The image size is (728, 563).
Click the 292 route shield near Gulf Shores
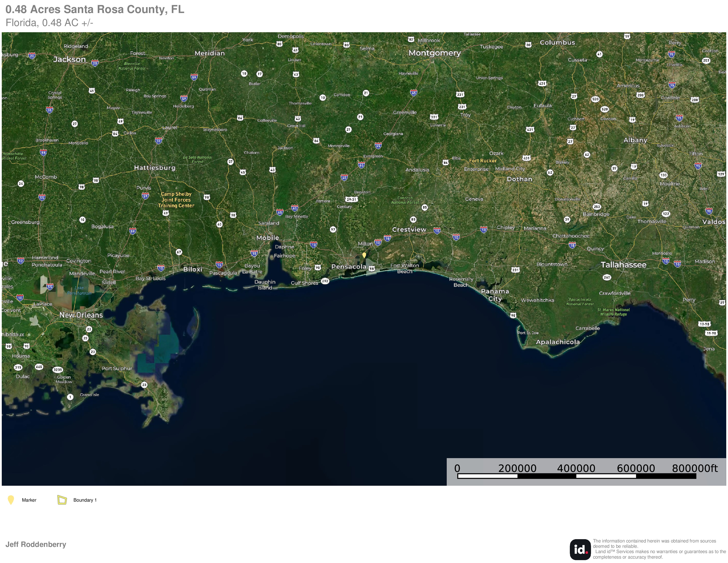pos(325,281)
